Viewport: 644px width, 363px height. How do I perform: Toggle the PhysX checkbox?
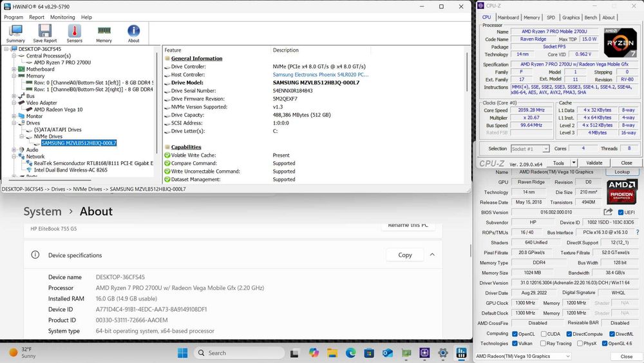pos(580,343)
